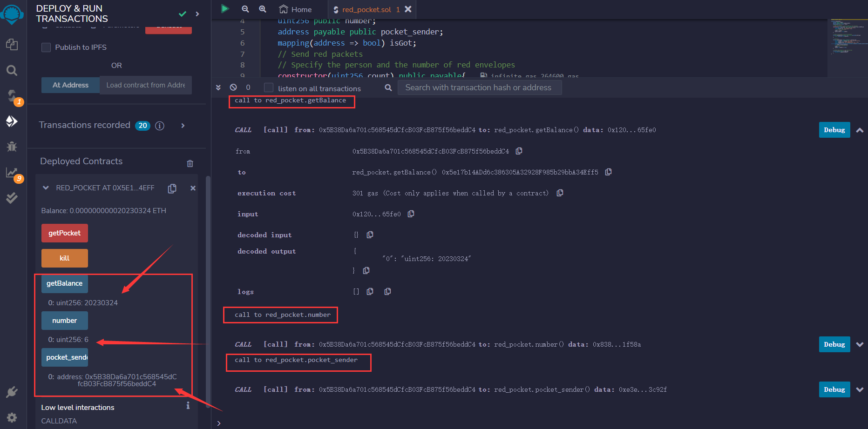
Task: Open Remix settings with gear icon
Action: 13,417
